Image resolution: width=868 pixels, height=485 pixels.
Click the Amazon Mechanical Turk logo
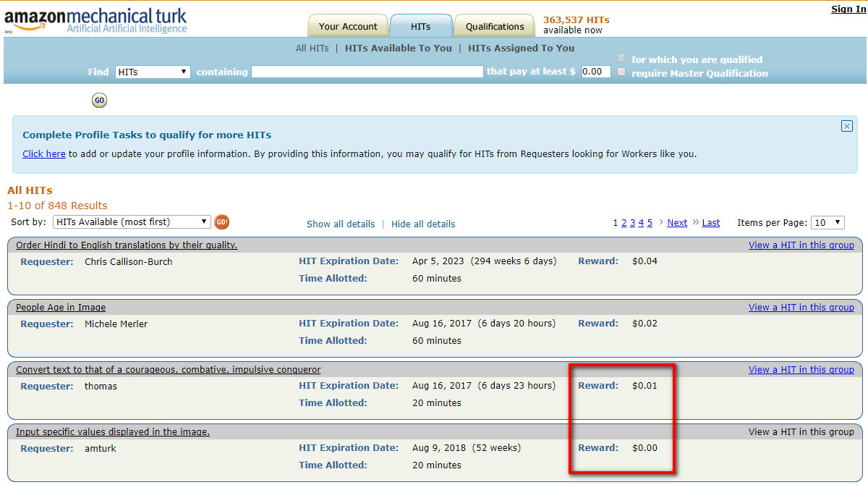[x=95, y=20]
